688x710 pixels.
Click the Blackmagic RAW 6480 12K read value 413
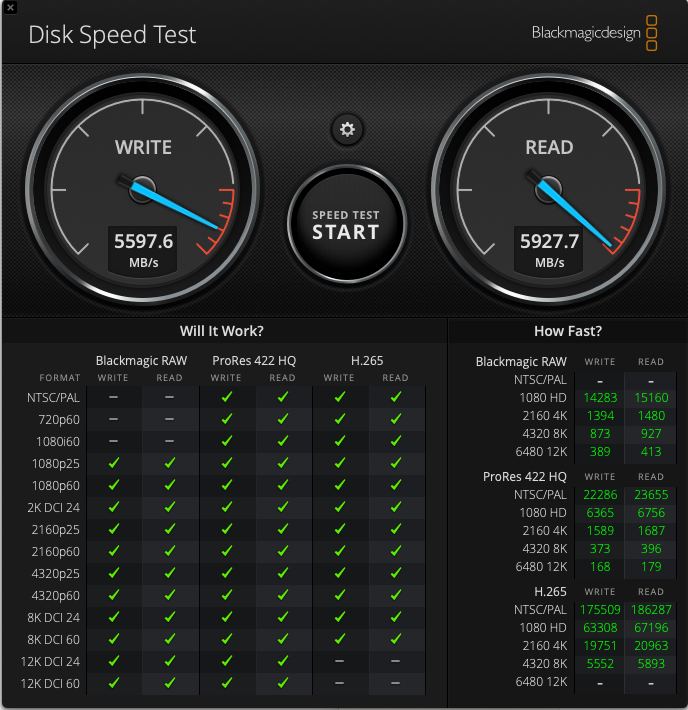(x=651, y=452)
